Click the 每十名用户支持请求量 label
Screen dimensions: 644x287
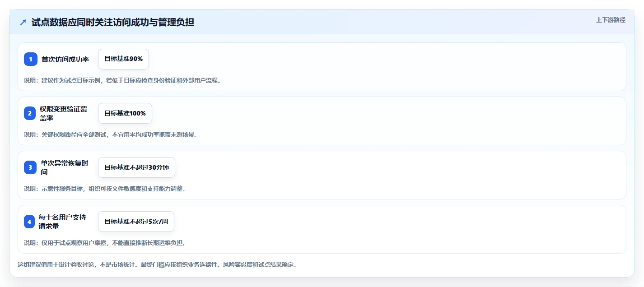click(62, 222)
